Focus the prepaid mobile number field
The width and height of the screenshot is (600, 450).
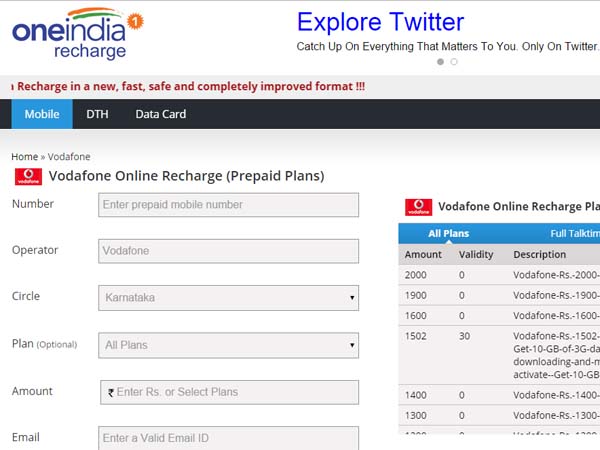[x=229, y=205]
